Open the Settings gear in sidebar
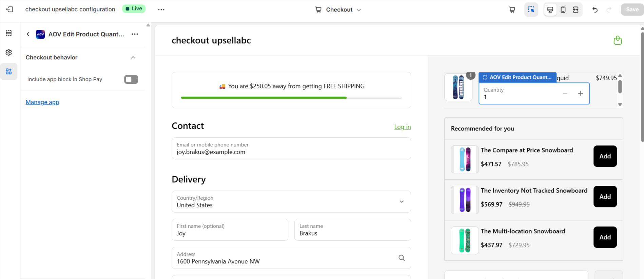 [9, 53]
